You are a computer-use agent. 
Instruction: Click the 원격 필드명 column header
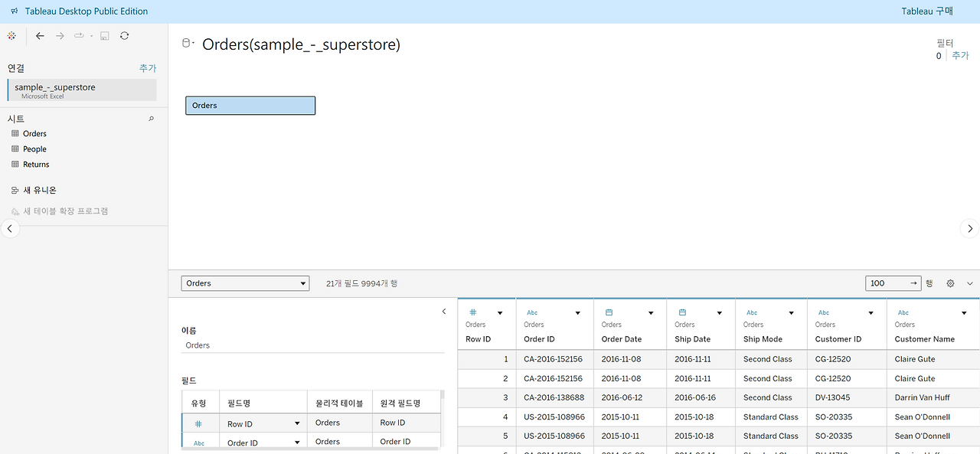pos(406,403)
